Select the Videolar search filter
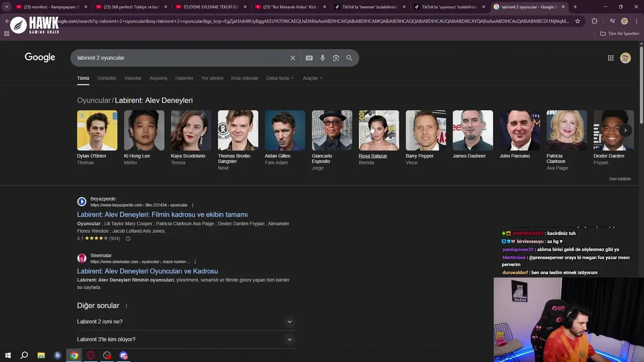The width and height of the screenshot is (644, 362). pos(133,78)
